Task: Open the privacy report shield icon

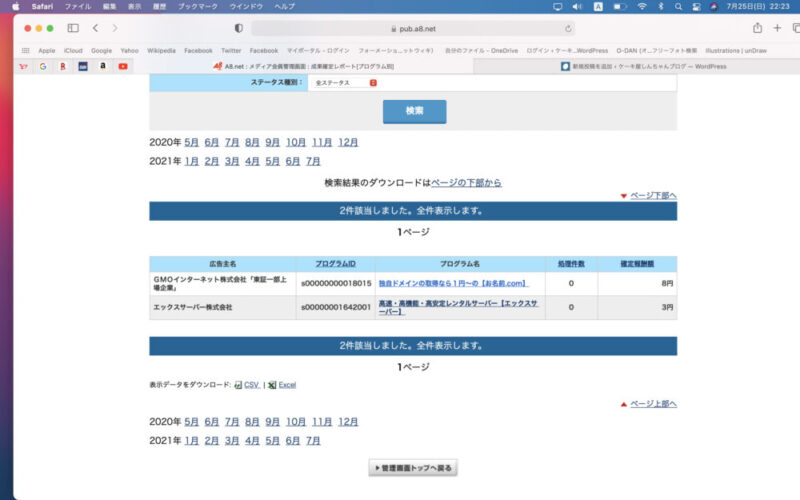Action: point(238,29)
